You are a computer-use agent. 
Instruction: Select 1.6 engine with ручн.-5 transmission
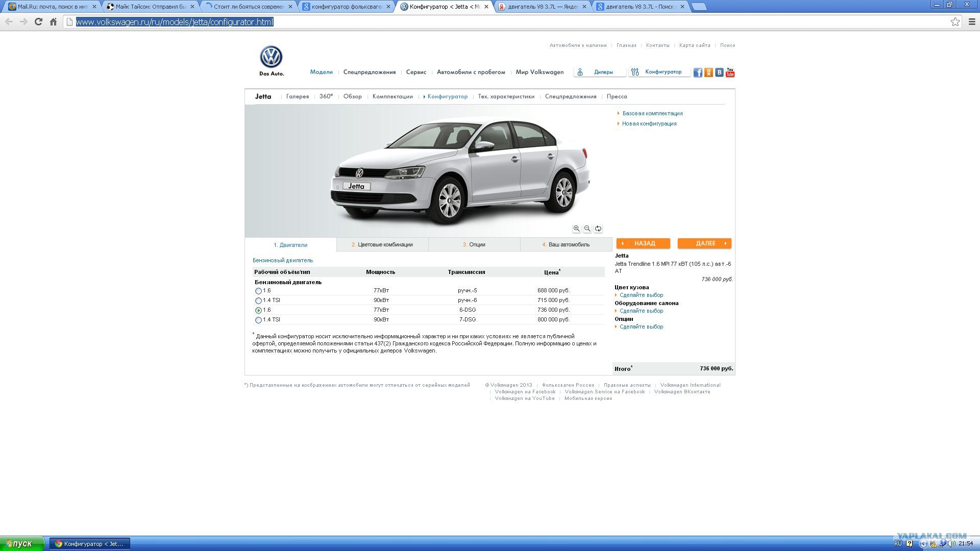(258, 291)
